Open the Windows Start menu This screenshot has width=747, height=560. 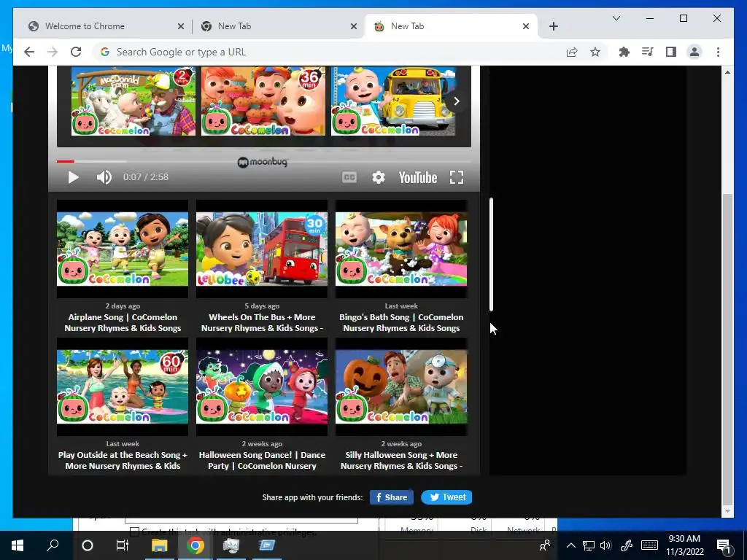(x=18, y=545)
